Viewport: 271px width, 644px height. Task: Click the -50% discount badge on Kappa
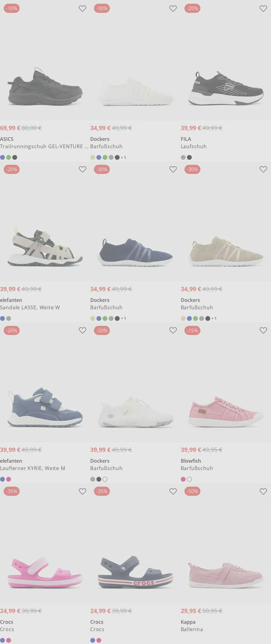[x=193, y=491]
